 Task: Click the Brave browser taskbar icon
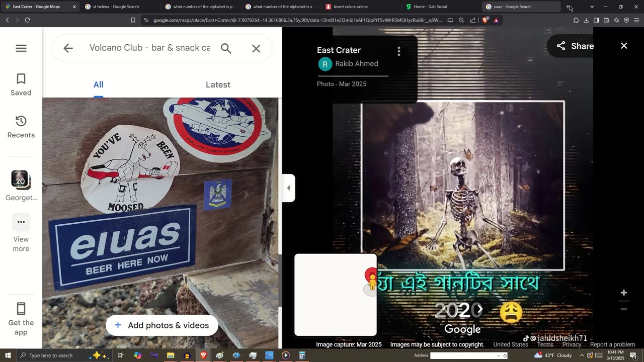pyautogui.click(x=203, y=355)
